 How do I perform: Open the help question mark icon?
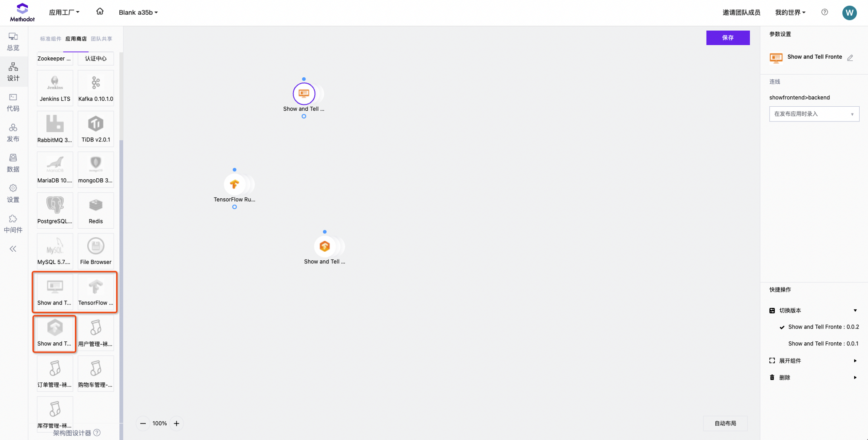825,12
